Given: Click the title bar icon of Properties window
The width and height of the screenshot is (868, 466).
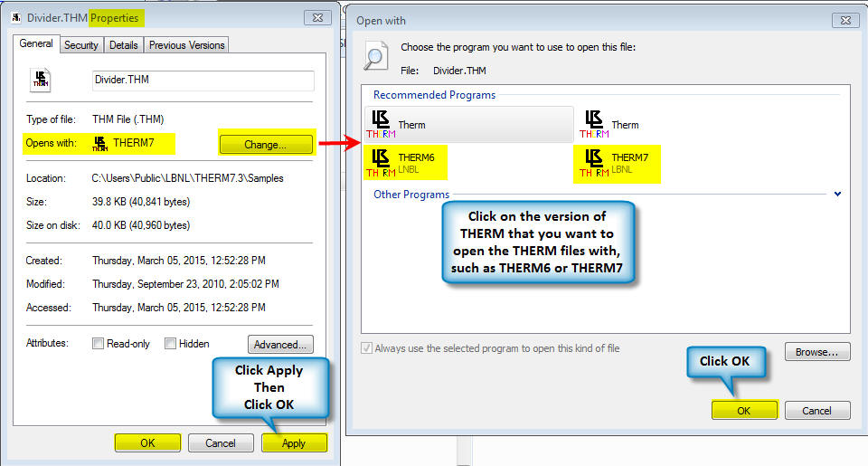Looking at the screenshot, I should (x=16, y=18).
